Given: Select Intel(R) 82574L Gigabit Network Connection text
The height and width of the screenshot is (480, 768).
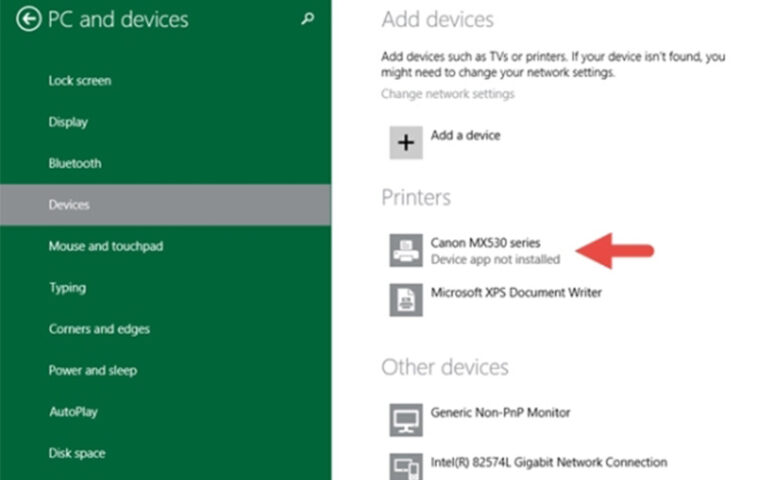Looking at the screenshot, I should (x=549, y=462).
